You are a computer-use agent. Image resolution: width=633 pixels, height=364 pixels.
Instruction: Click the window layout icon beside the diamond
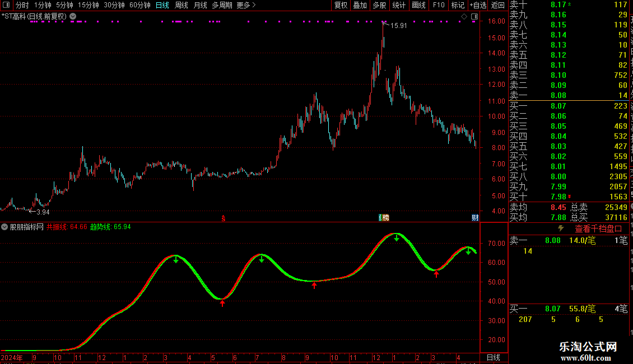pyautogui.click(x=474, y=17)
